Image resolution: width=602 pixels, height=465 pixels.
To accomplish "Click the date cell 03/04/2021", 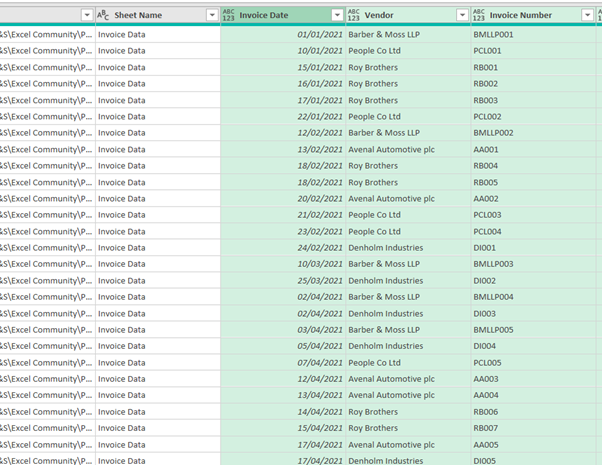I will (x=283, y=330).
